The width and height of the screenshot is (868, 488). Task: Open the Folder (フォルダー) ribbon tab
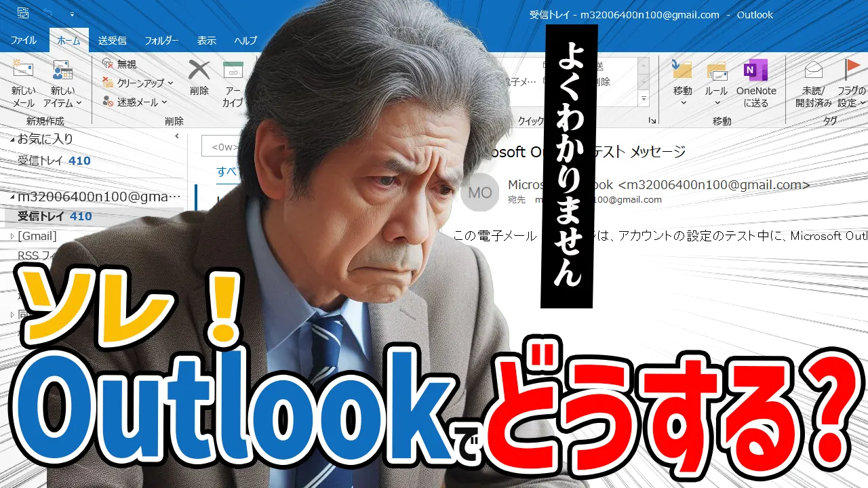click(x=161, y=41)
